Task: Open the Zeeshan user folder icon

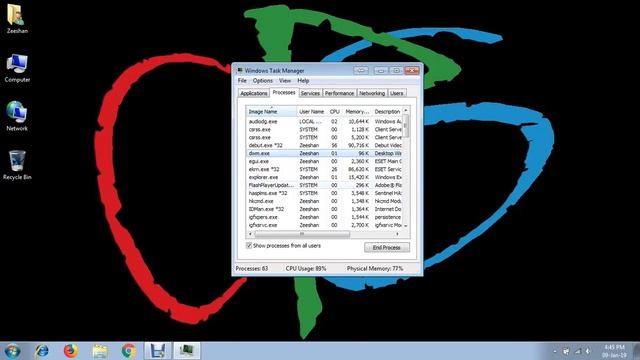Action: (16, 18)
